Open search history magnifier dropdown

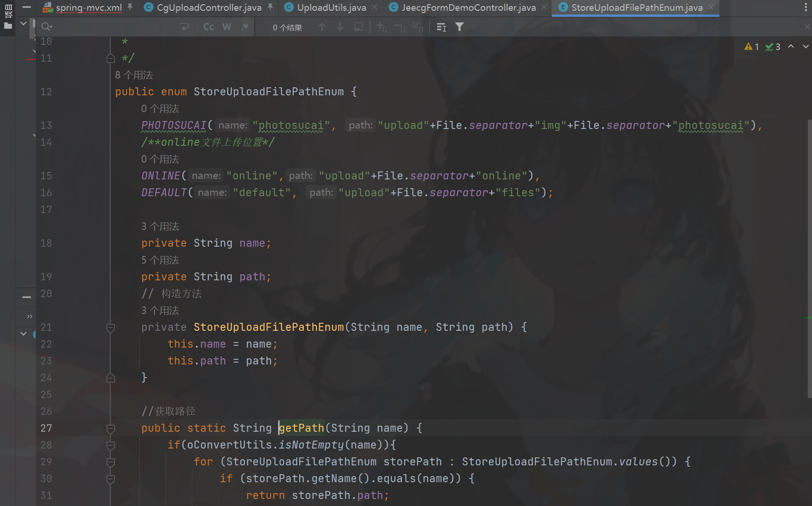coord(46,27)
